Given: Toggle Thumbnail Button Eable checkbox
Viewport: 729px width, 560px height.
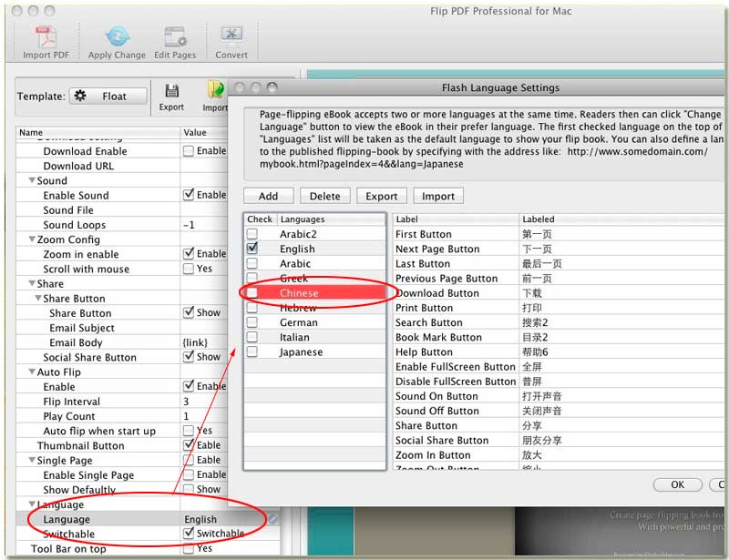Looking at the screenshot, I should (189, 444).
